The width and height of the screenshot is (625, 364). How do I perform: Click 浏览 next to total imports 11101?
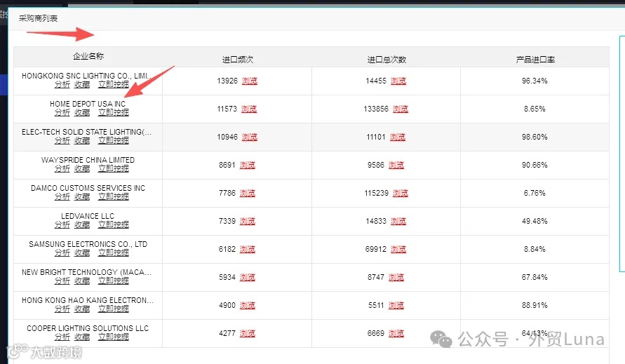coord(398,137)
